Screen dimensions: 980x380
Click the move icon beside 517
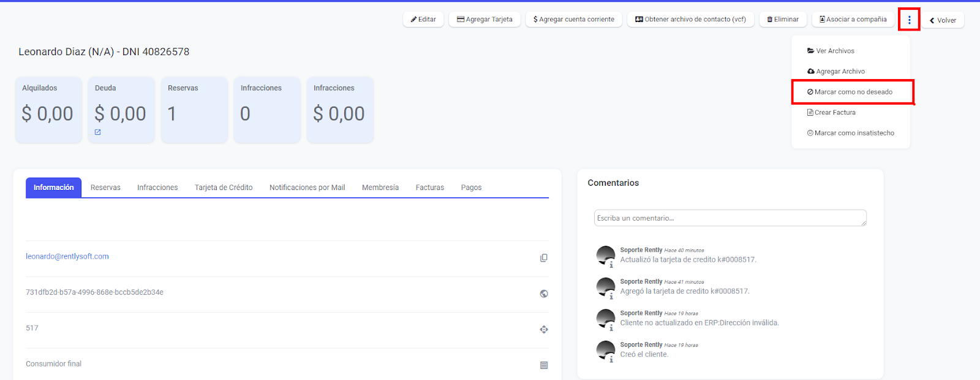point(543,330)
